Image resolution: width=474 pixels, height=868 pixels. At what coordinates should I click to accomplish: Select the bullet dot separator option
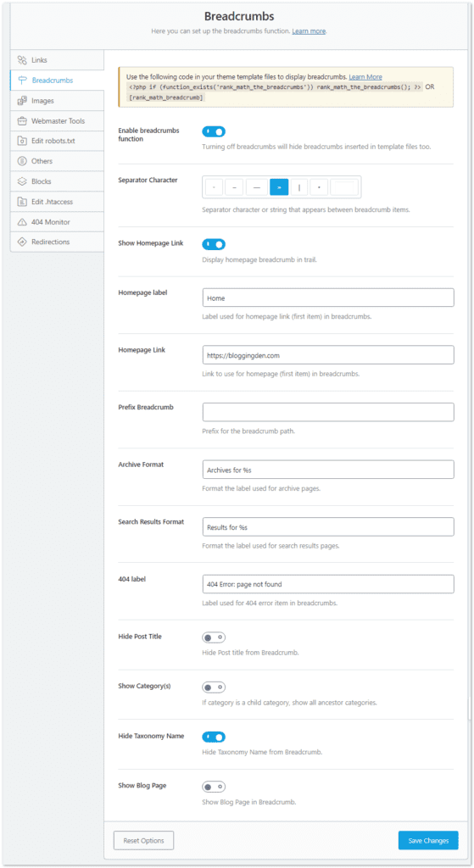[319, 187]
